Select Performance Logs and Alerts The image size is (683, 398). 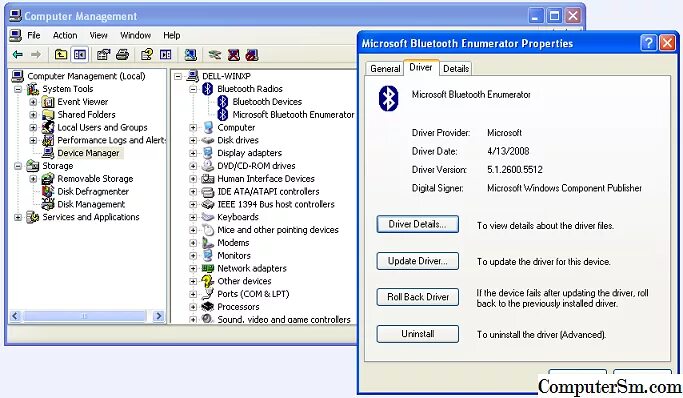111,140
